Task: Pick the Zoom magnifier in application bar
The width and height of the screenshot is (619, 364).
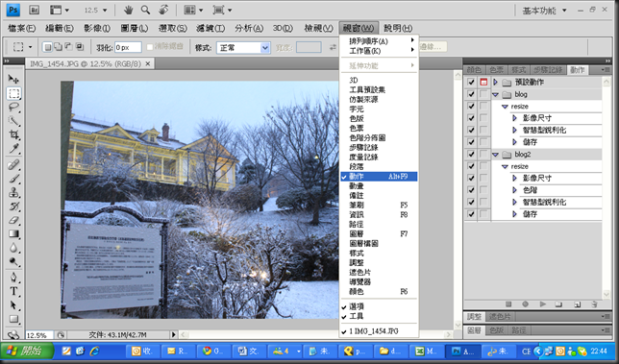Action: pyautogui.click(x=146, y=10)
